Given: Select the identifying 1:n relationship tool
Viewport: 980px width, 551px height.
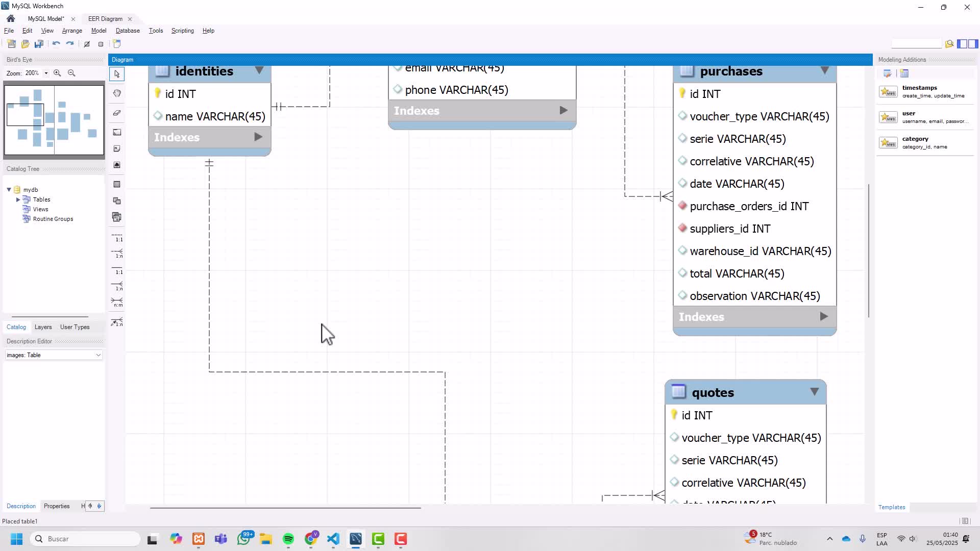Looking at the screenshot, I should 117,286.
